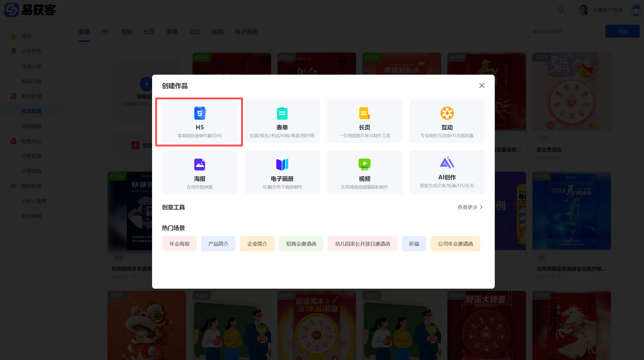Open the AI创作 icon
The height and width of the screenshot is (360, 644).
[x=447, y=163]
